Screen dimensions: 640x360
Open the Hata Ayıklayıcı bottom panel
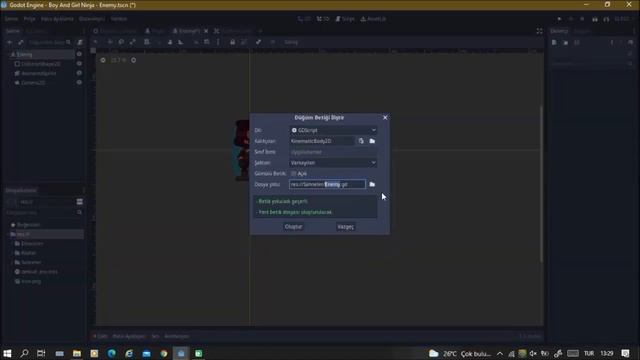(x=129, y=336)
